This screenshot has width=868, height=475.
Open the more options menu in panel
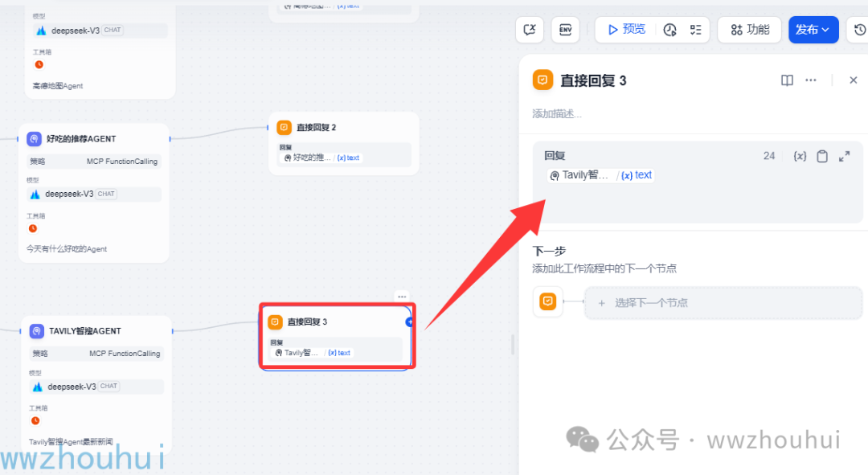[x=810, y=80]
